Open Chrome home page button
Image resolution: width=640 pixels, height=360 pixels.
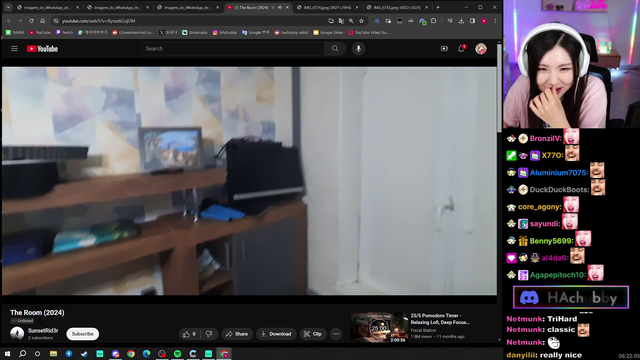pos(42,21)
